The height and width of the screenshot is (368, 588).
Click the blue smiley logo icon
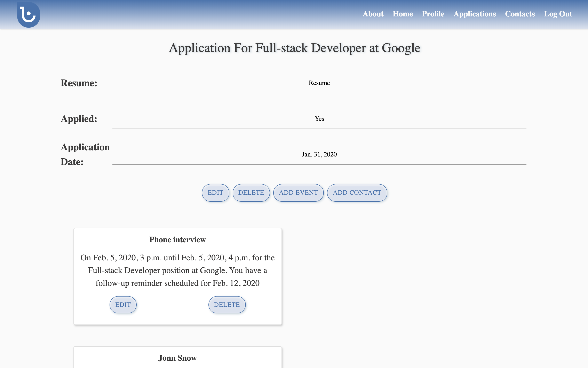coord(29,15)
